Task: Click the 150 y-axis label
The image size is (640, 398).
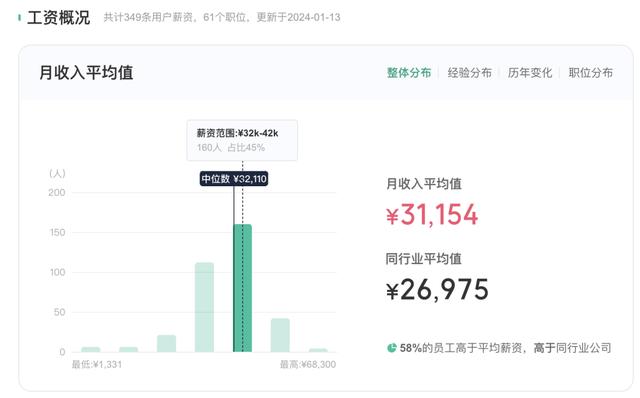Action: pos(57,232)
